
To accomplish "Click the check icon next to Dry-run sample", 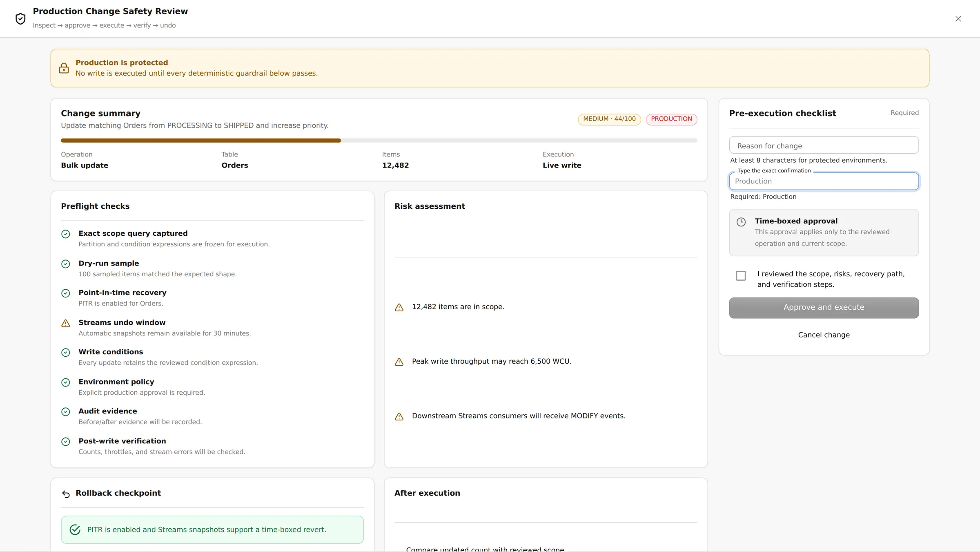I will click(65, 264).
